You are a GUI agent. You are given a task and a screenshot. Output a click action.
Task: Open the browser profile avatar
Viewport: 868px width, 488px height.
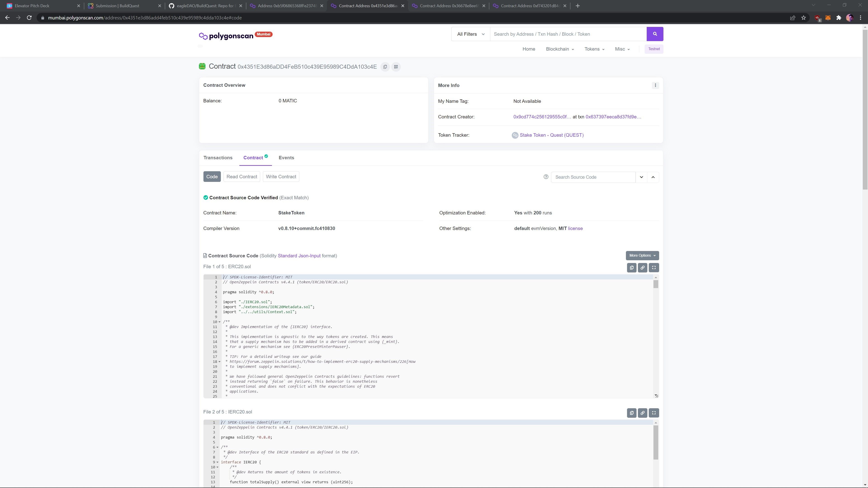tap(849, 18)
